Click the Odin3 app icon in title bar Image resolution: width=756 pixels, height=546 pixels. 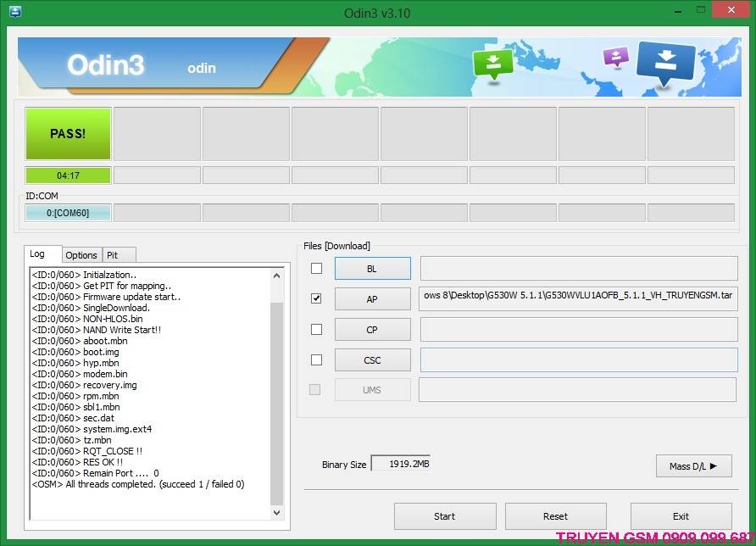pos(15,12)
